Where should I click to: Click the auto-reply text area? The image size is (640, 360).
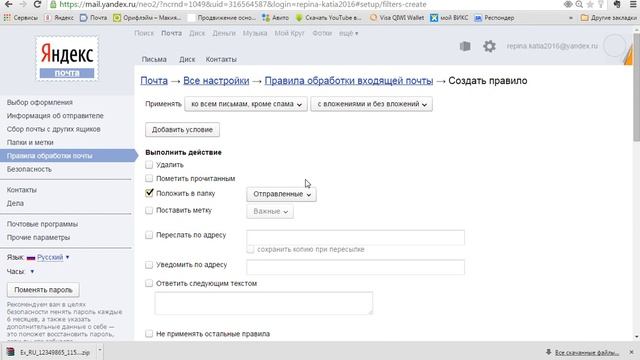click(264, 303)
